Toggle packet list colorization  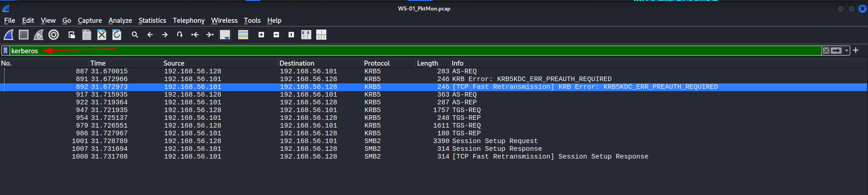click(243, 35)
